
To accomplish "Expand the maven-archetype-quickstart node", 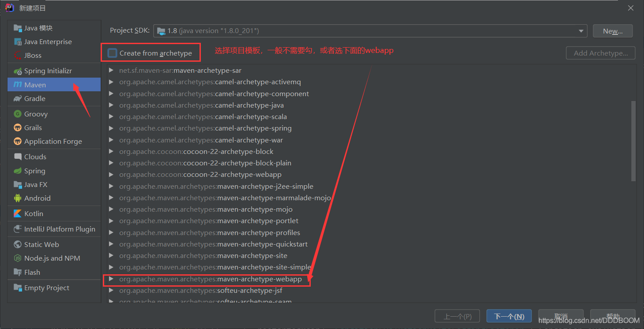I will point(111,244).
